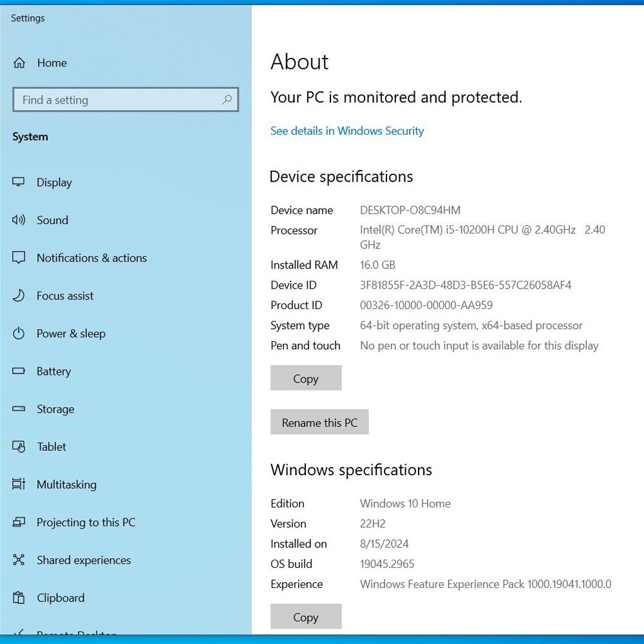Image resolution: width=644 pixels, height=644 pixels.
Task: Click the Storage drive icon
Action: (19, 409)
